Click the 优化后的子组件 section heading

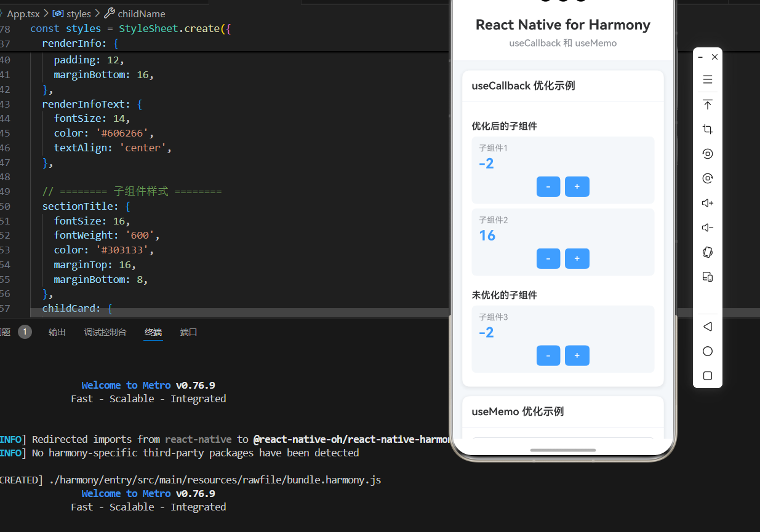504,126
